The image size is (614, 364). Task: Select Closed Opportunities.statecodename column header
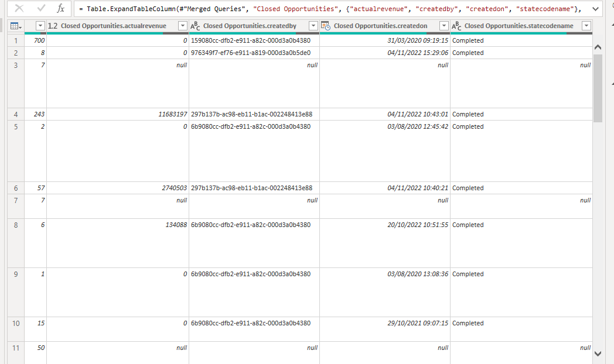tap(519, 26)
